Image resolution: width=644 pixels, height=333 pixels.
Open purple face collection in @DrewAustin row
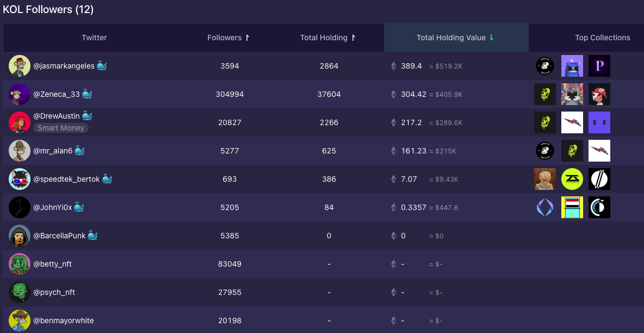tap(599, 122)
